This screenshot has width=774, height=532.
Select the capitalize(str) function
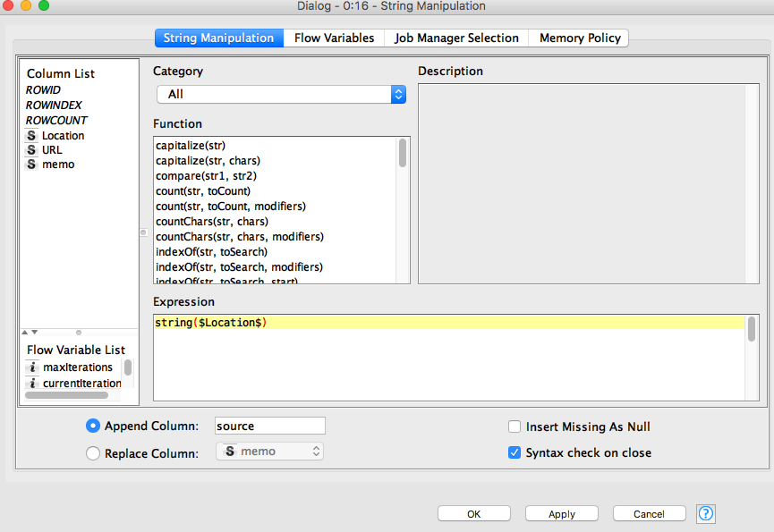(191, 146)
